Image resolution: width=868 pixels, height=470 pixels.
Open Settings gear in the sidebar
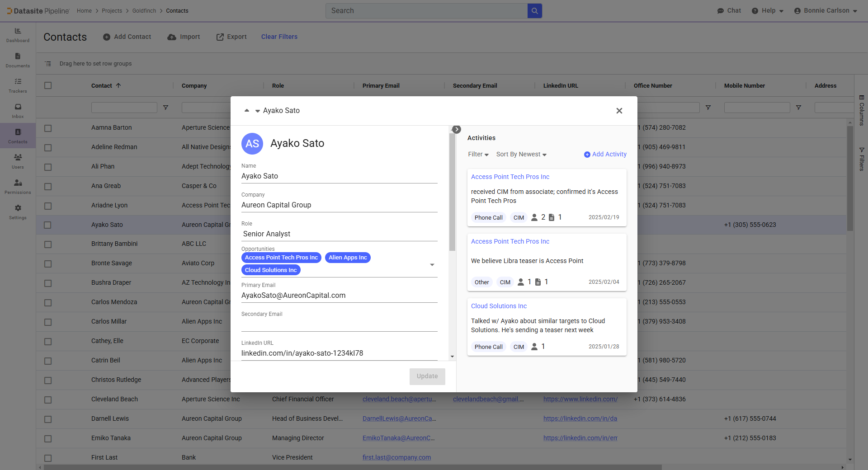coord(18,212)
